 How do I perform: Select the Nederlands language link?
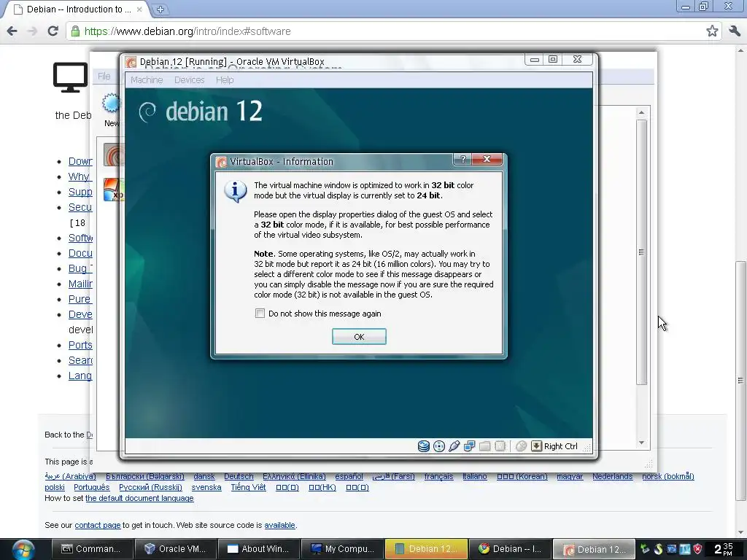point(613,476)
